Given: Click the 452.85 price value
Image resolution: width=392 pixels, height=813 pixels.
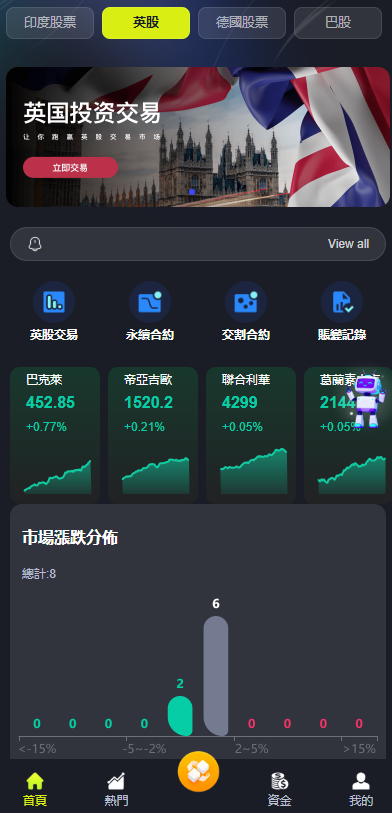Looking at the screenshot, I should coord(50,402).
